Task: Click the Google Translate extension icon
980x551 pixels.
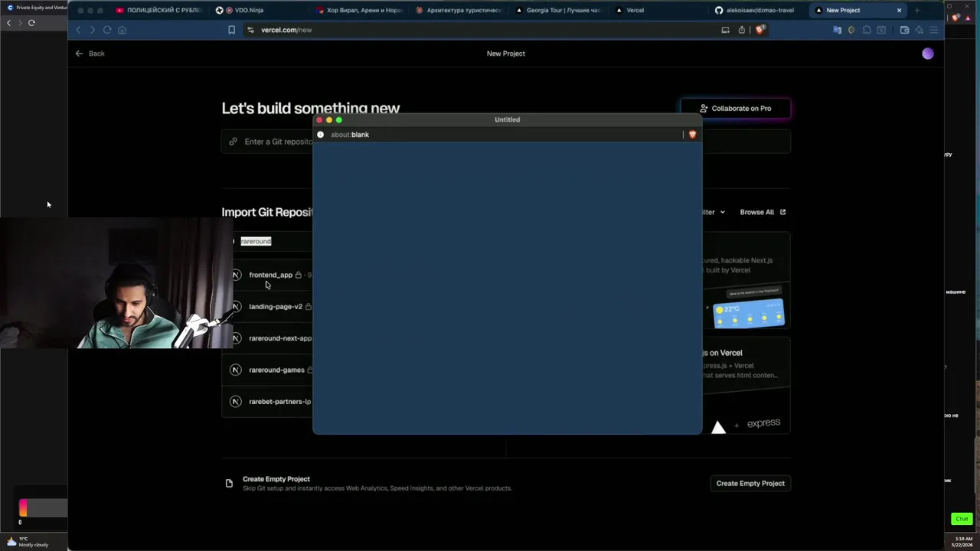Action: click(837, 30)
